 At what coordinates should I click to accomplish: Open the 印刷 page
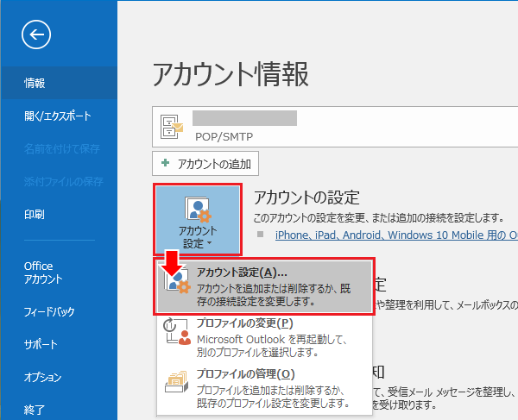(x=35, y=214)
